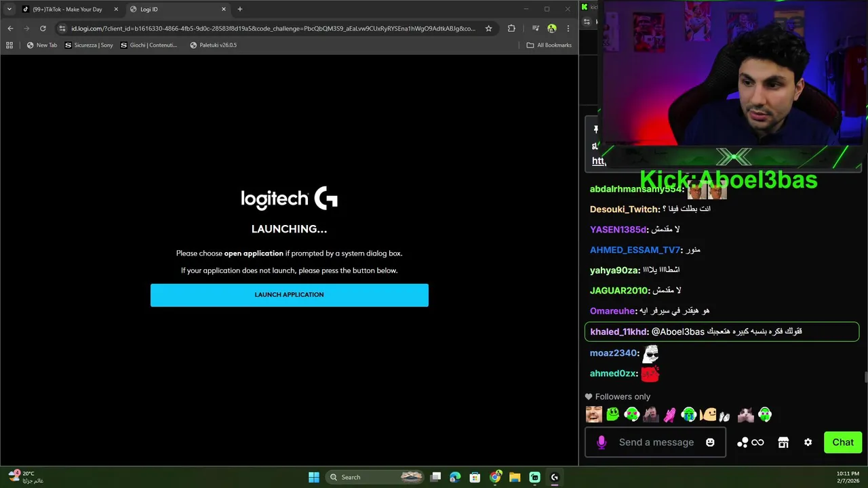Insert the cat covering face emote
868x488 pixels.
coord(746,415)
